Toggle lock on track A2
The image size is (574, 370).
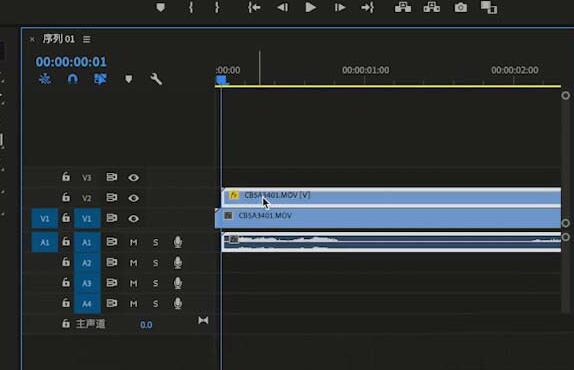(66, 262)
